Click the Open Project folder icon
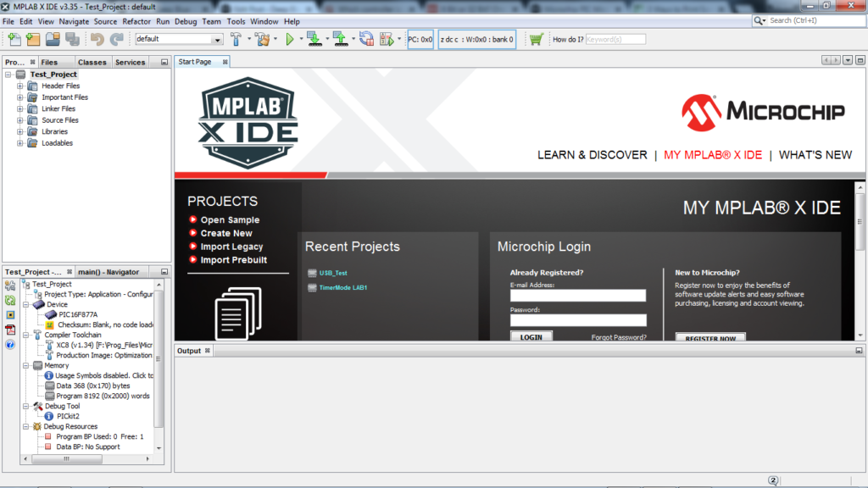868x488 pixels. click(x=53, y=39)
